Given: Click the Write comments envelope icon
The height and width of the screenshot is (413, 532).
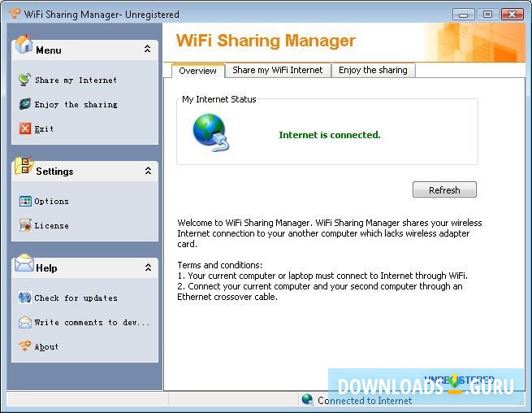Looking at the screenshot, I should click(25, 322).
